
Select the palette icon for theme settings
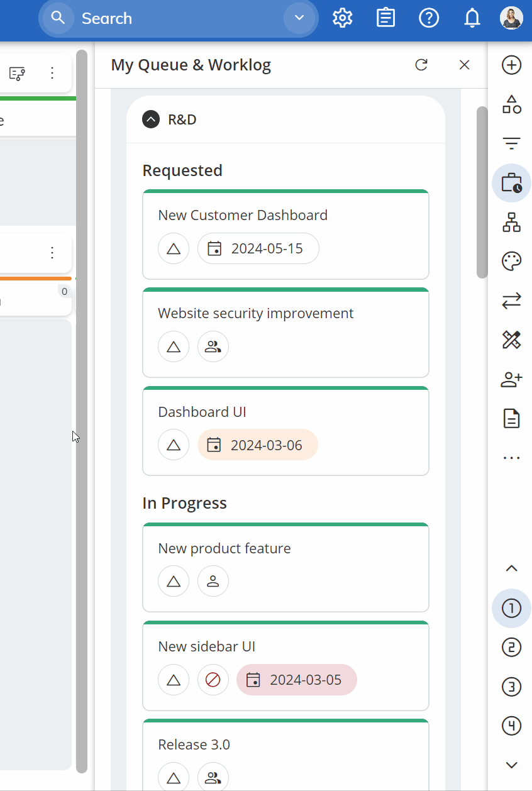511,261
